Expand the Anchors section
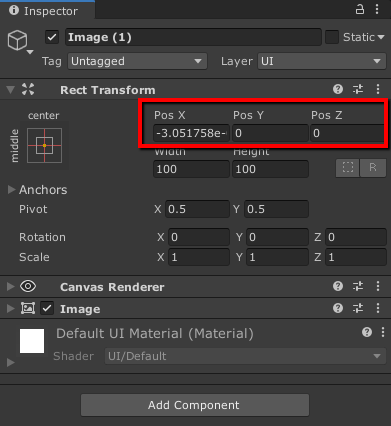This screenshot has width=391, height=426. coord(11,189)
